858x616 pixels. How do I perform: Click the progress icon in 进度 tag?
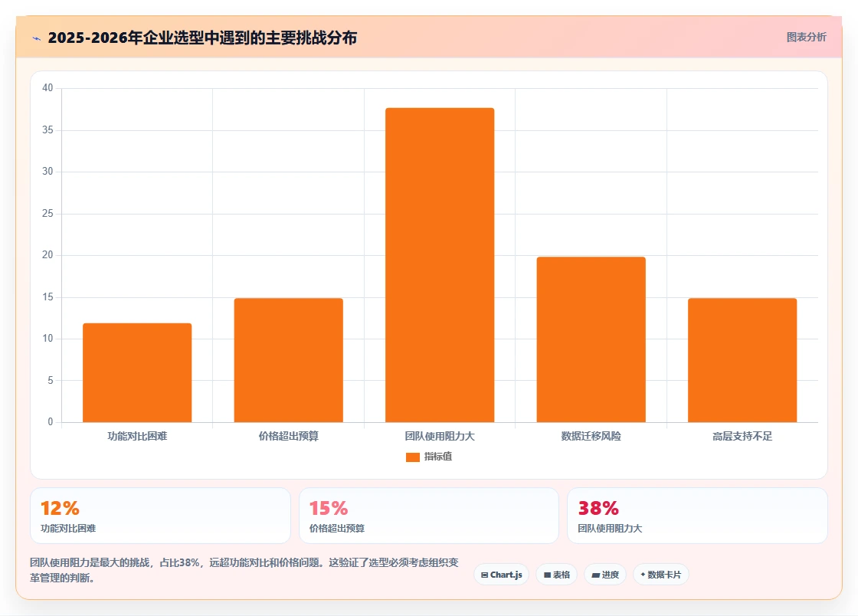pyautogui.click(x=596, y=575)
